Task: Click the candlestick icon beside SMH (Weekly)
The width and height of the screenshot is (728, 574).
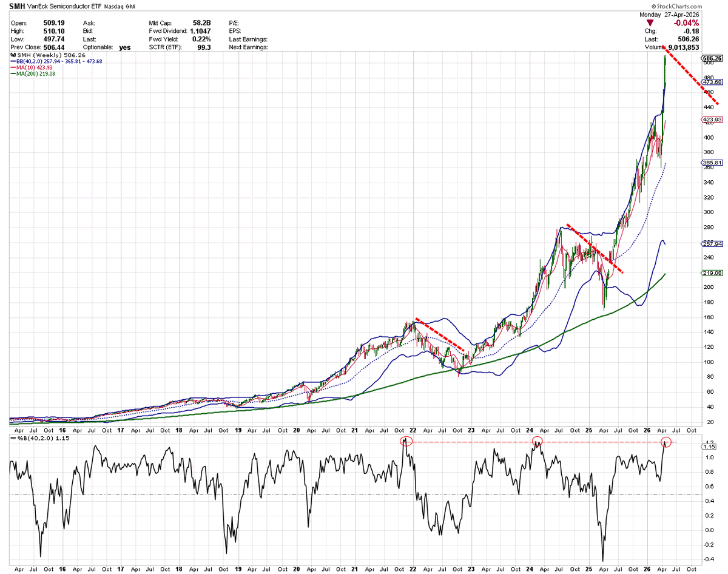Action: pos(13,55)
